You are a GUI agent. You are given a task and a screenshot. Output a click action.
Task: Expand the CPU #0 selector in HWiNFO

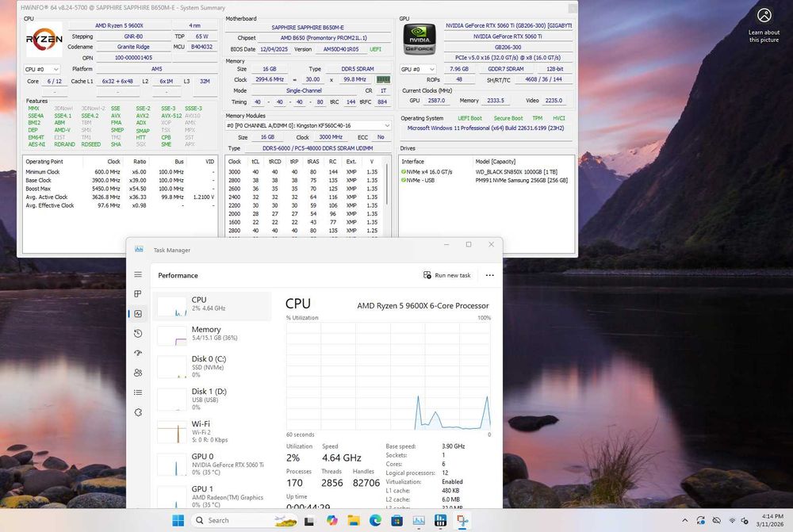click(41, 69)
